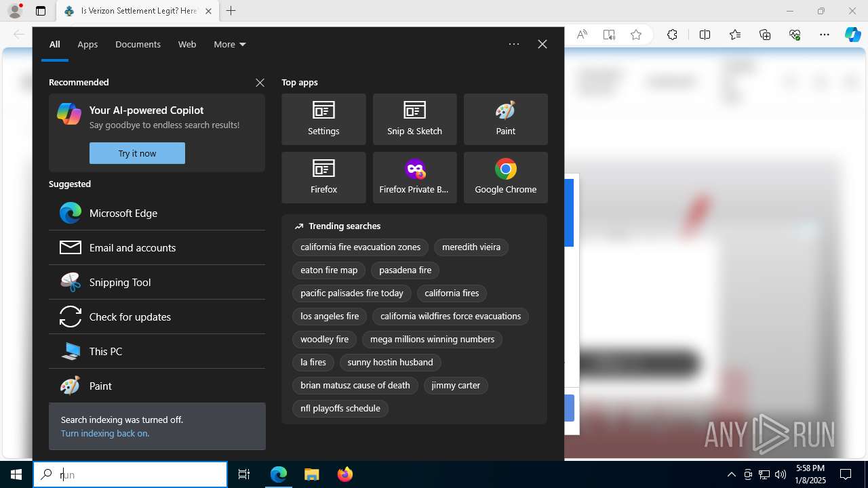
Task: Open File Explorer on taskbar
Action: click(311, 474)
